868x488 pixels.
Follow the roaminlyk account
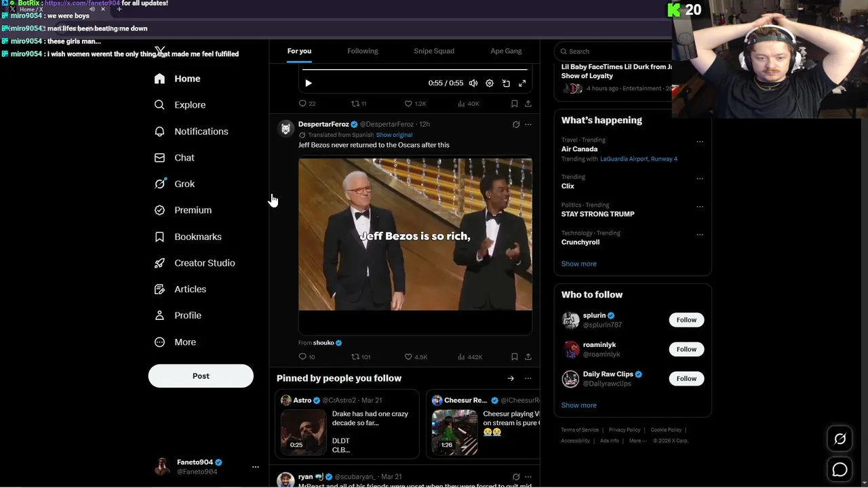[686, 349]
